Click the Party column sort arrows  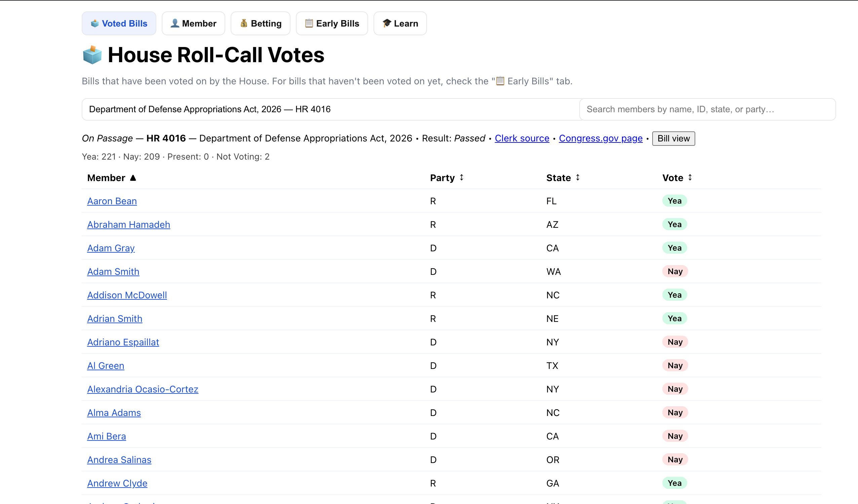[x=461, y=178]
